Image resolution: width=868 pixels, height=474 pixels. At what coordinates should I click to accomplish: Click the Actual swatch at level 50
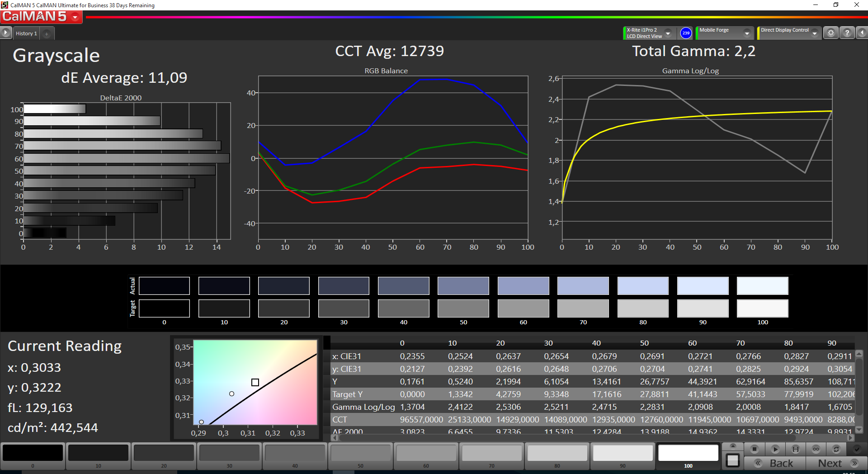click(x=463, y=286)
